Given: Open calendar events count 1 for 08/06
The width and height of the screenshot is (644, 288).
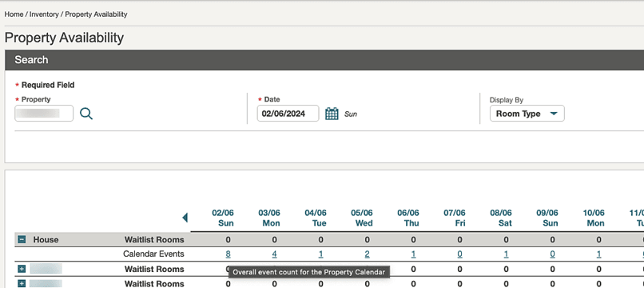Looking at the screenshot, I should 506,254.
